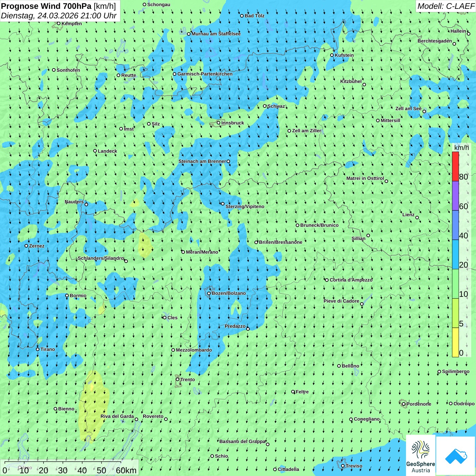Image resolution: width=476 pixels, height=476 pixels.
Task: Click the Trento city marker
Action: (177, 379)
